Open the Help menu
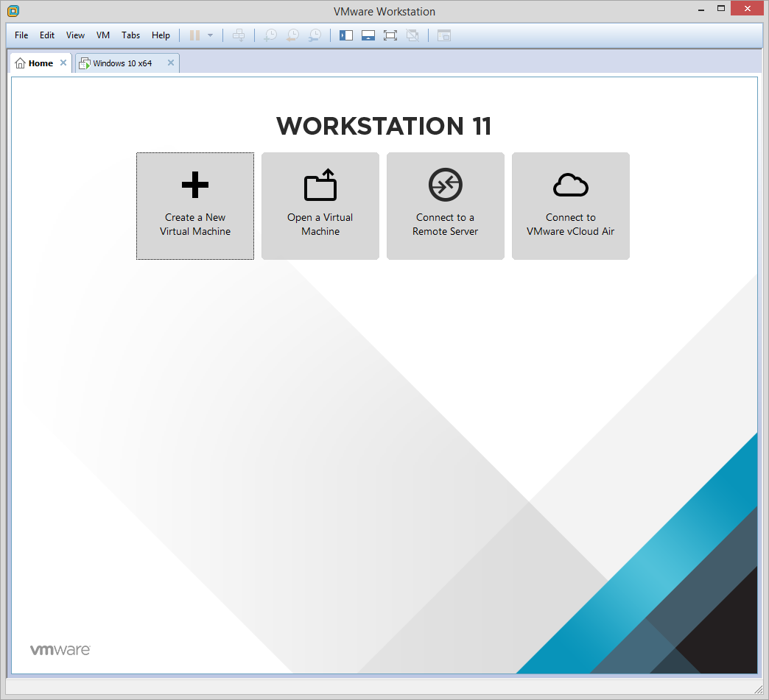Viewport: 769px width, 700px height. 161,35
